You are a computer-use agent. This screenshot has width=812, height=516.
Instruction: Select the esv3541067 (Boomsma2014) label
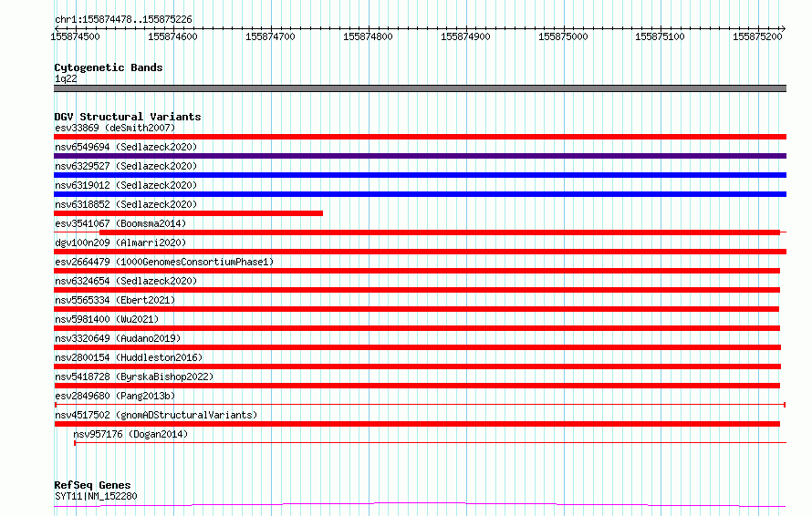click(120, 223)
